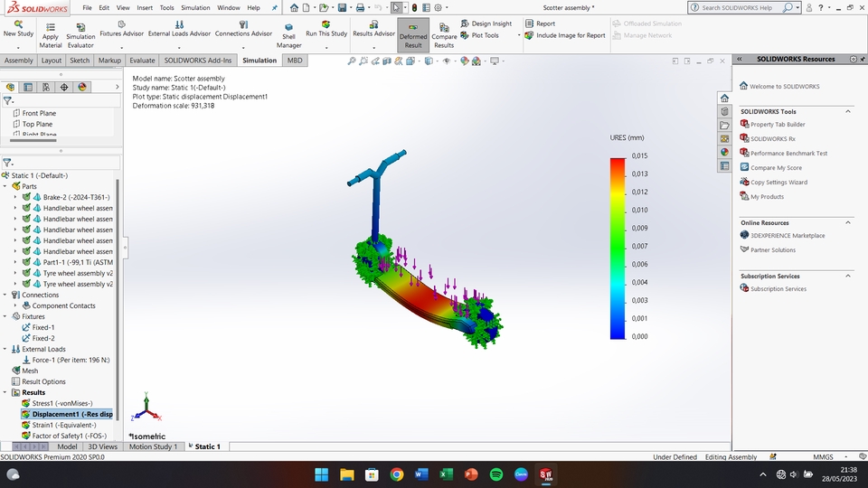Image resolution: width=868 pixels, height=488 pixels.
Task: Open the Design Library task pane icon
Action: click(724, 112)
